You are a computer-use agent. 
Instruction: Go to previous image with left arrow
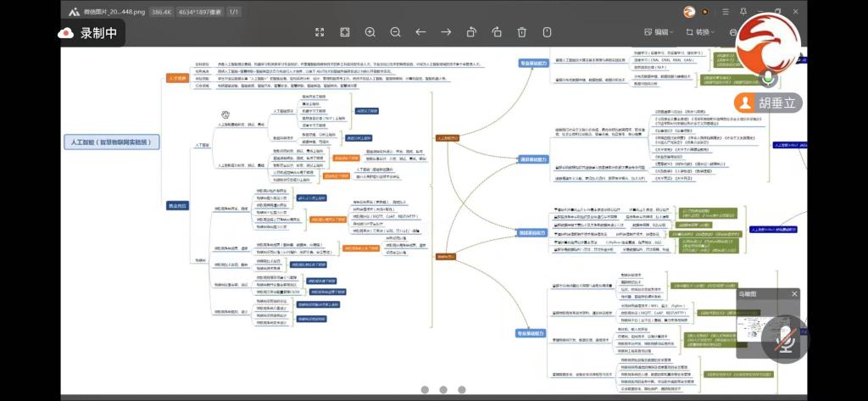420,32
